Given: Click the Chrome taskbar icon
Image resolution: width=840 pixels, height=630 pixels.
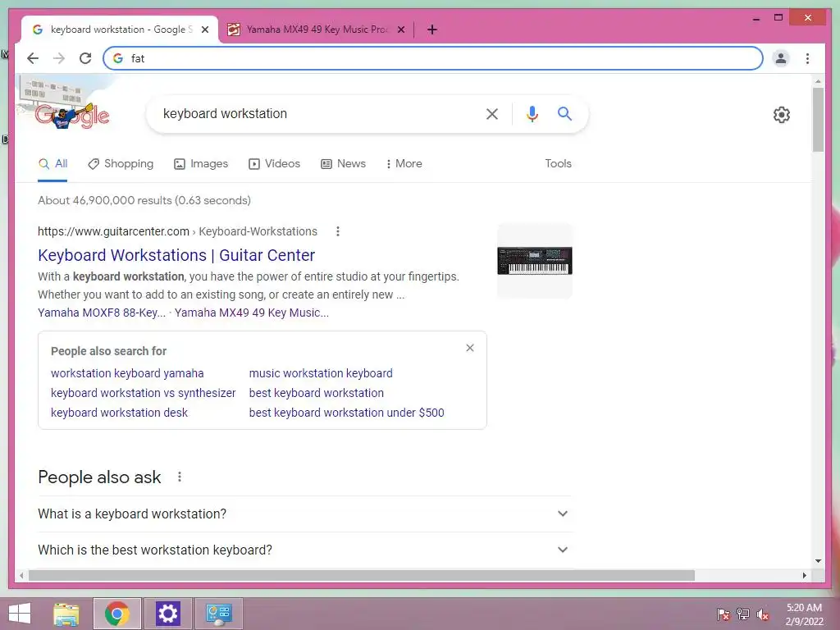Looking at the screenshot, I should click(x=116, y=614).
